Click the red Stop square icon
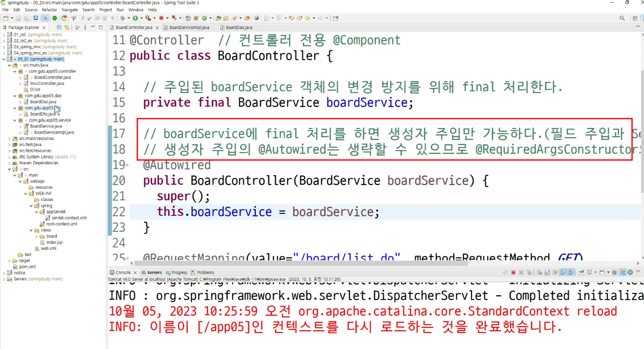The width and height of the screenshot is (644, 349). [x=161, y=18]
